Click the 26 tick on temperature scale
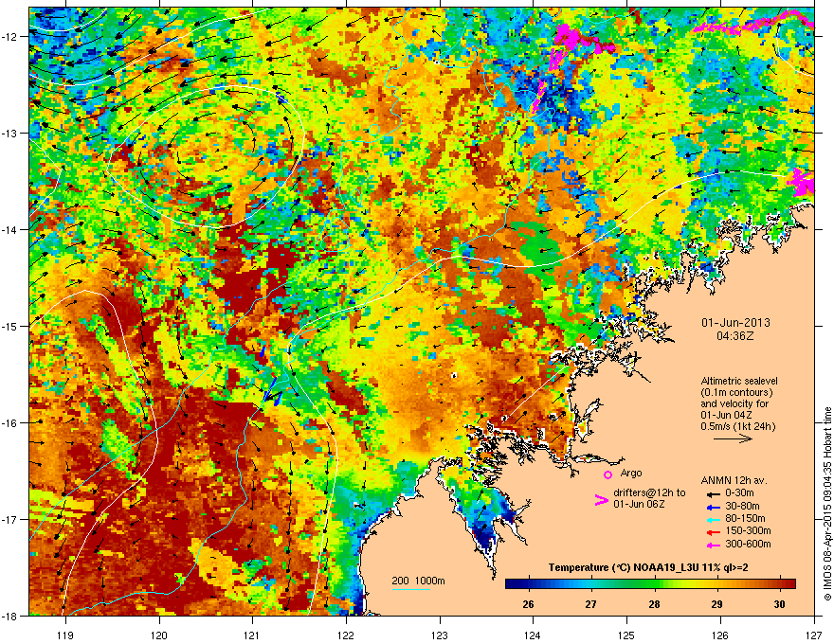Image resolution: width=834 pixels, height=644 pixels. [x=528, y=604]
